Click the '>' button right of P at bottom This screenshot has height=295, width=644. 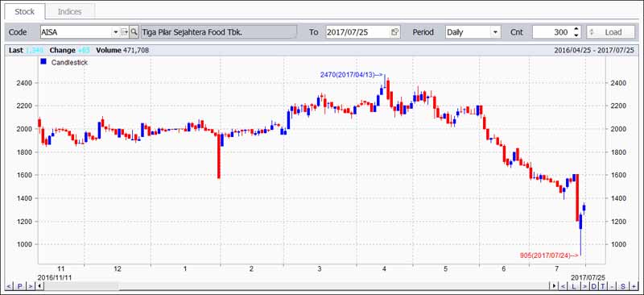(30, 286)
